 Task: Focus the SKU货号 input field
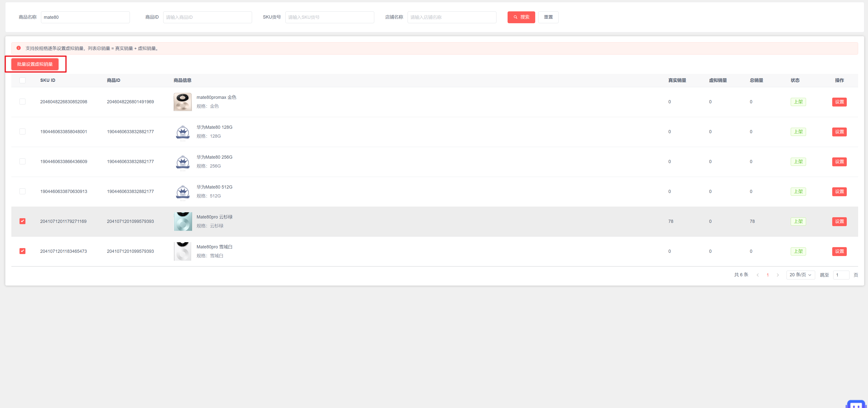pyautogui.click(x=330, y=17)
